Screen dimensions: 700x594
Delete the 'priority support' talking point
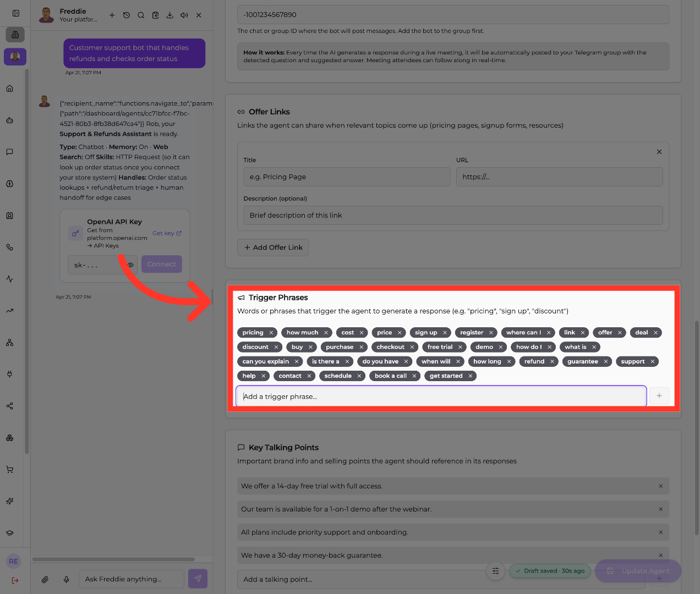tap(661, 532)
